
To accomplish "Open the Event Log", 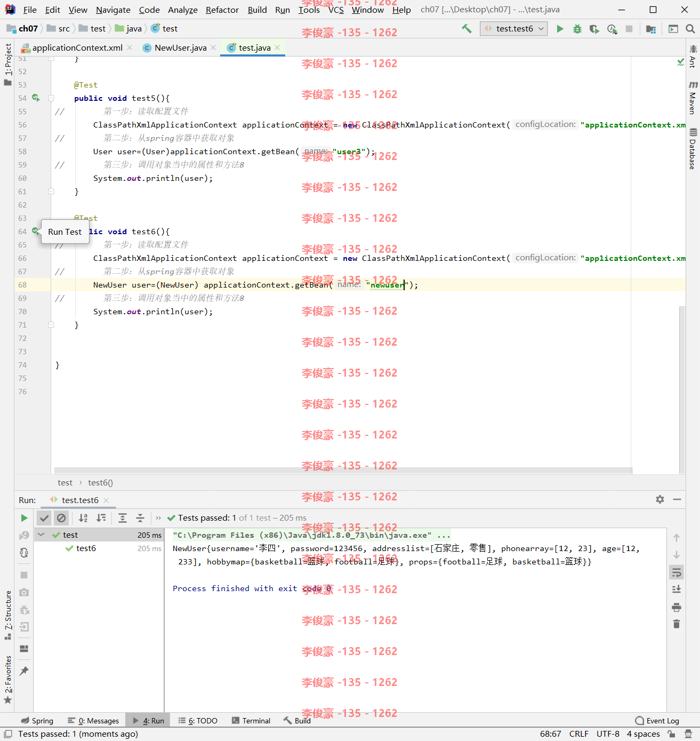I will pyautogui.click(x=657, y=721).
